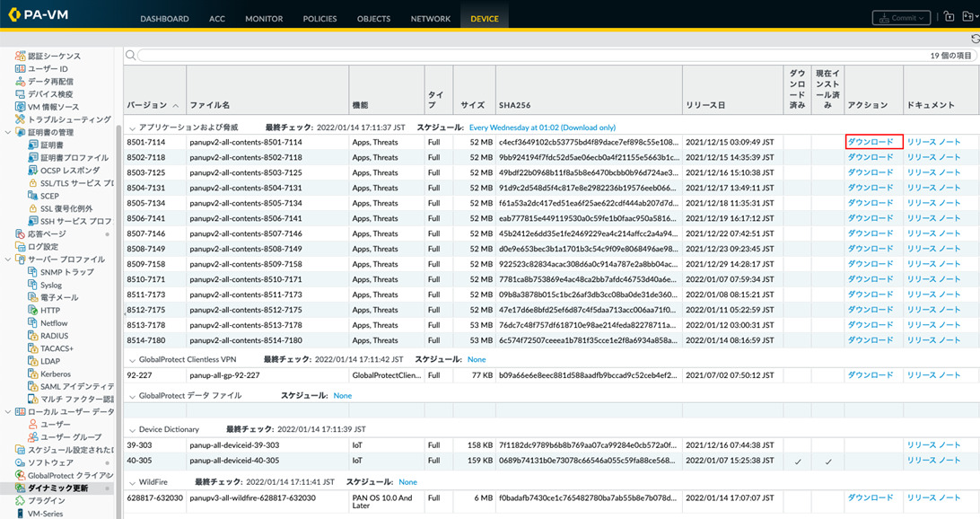Collapse the GlobalProtect データ ファイル group
Image resolution: width=980 pixels, height=519 pixels.
[132, 397]
